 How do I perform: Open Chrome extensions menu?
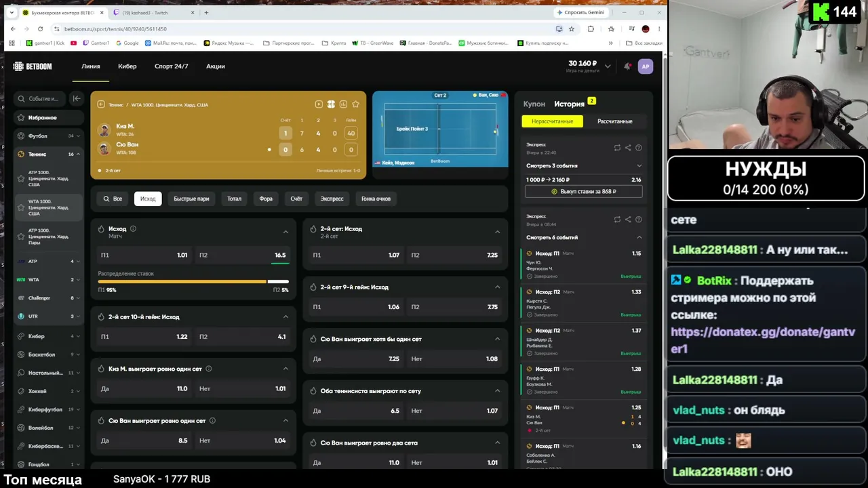[x=591, y=29]
